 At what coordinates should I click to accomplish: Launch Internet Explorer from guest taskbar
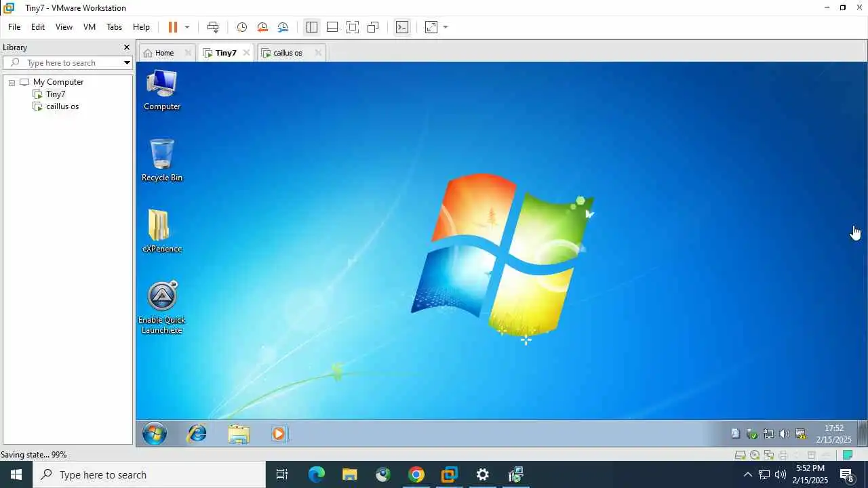(197, 433)
